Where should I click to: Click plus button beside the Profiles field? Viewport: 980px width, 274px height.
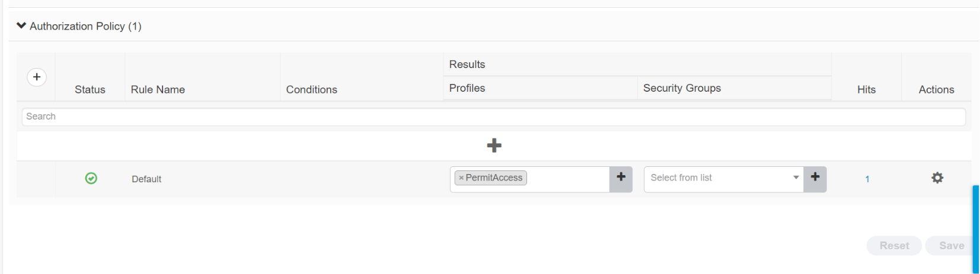point(621,179)
